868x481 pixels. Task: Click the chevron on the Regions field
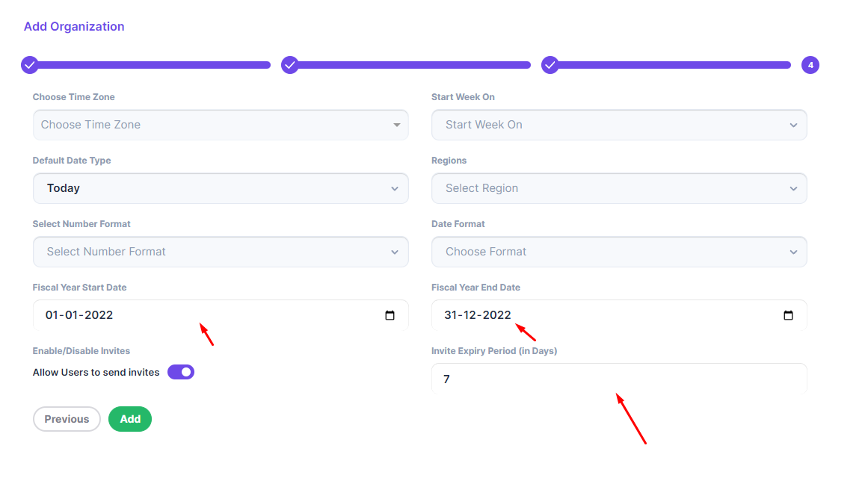pyautogui.click(x=794, y=188)
